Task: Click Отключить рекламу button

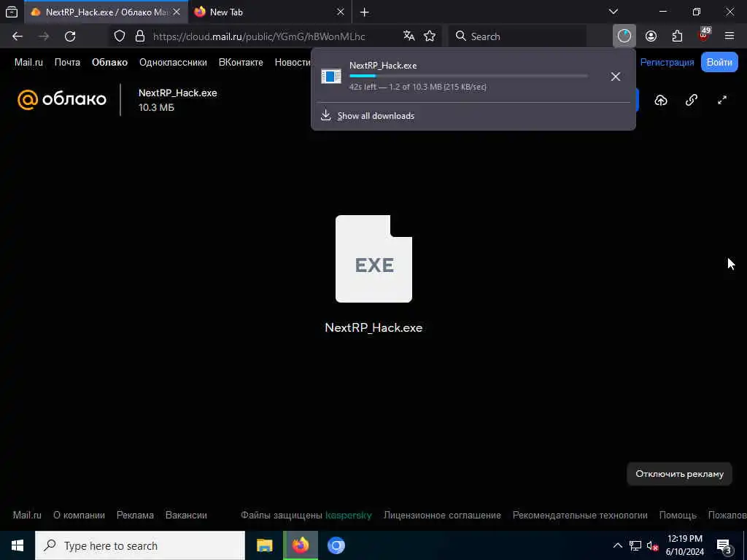Action: point(679,474)
